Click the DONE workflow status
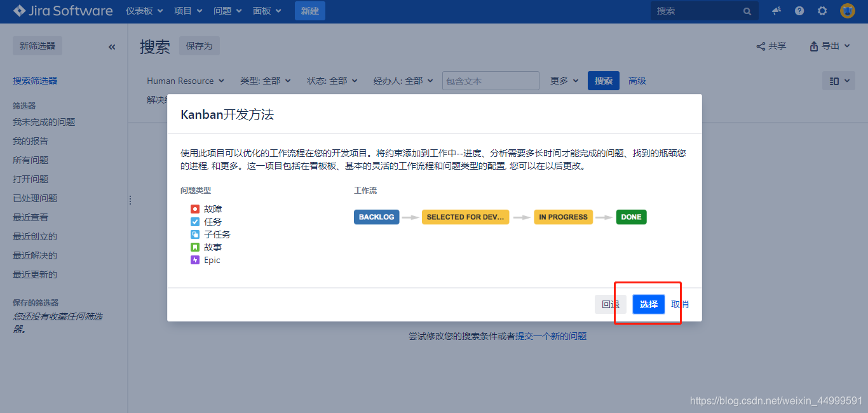 point(631,217)
